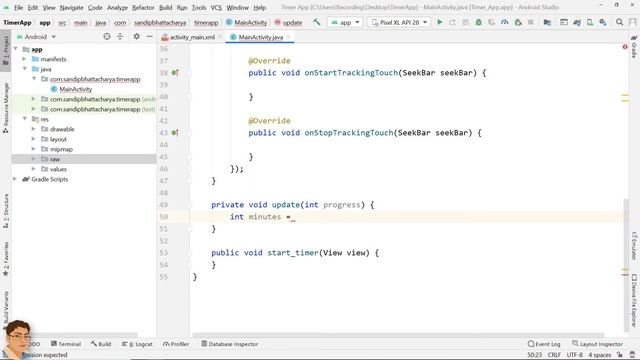Toggle the Database Inspector tool window
The width and height of the screenshot is (640, 360).
(x=230, y=344)
